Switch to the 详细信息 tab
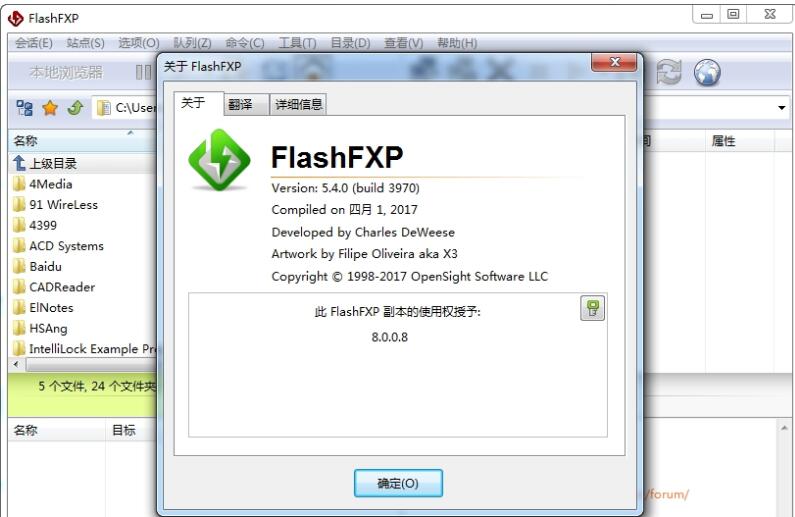 (298, 104)
